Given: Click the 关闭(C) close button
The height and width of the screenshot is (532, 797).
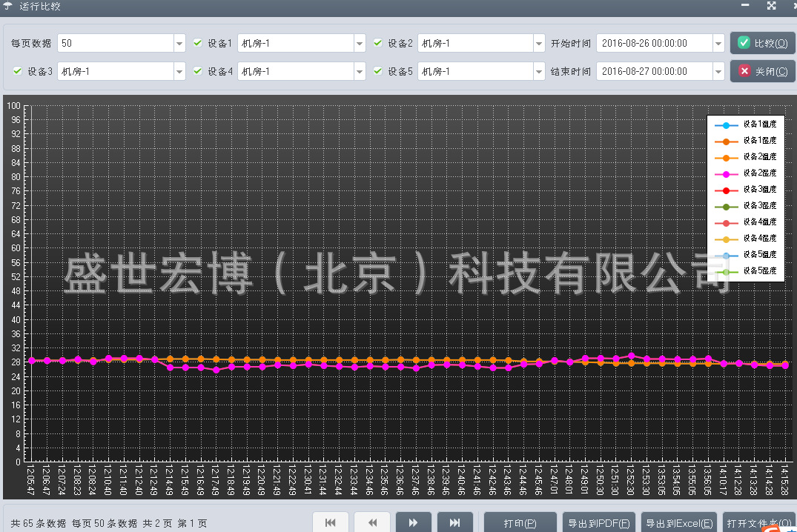Looking at the screenshot, I should click(x=763, y=71).
